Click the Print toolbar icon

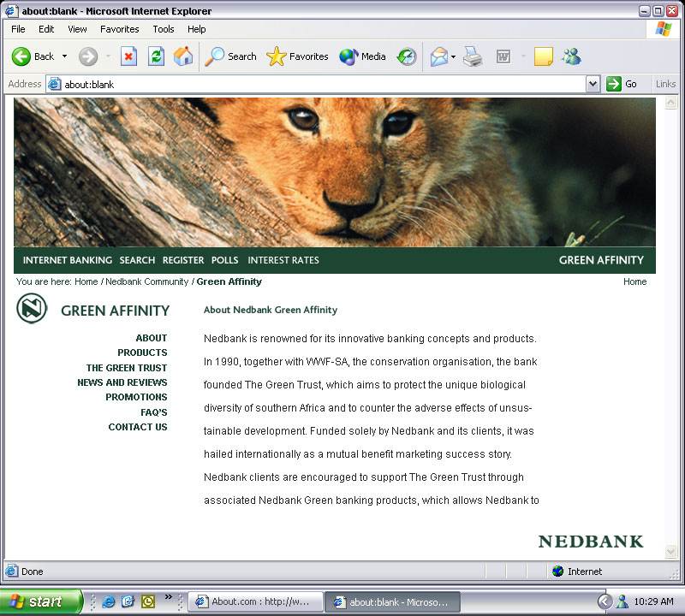[x=473, y=56]
